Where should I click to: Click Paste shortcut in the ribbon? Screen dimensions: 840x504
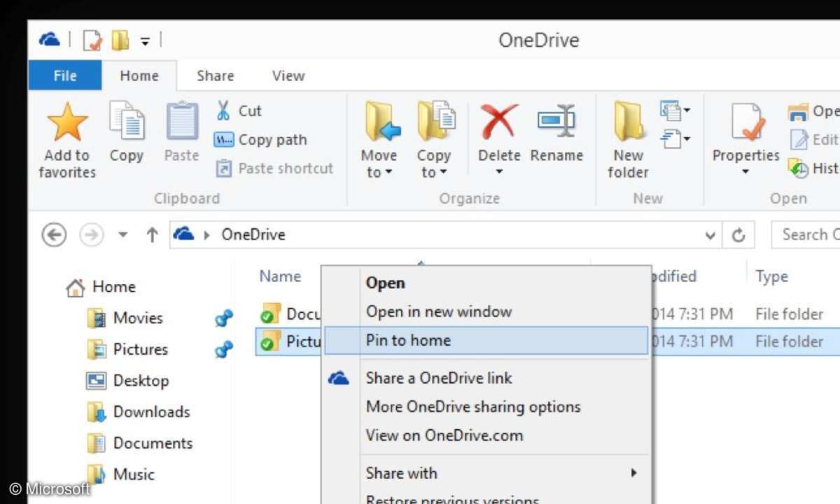pos(274,168)
